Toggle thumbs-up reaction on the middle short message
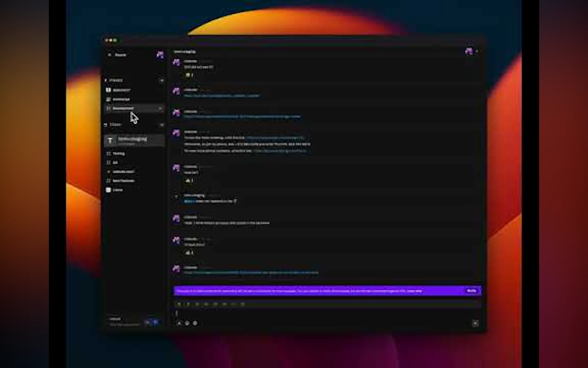588x368 pixels. pyautogui.click(x=189, y=181)
